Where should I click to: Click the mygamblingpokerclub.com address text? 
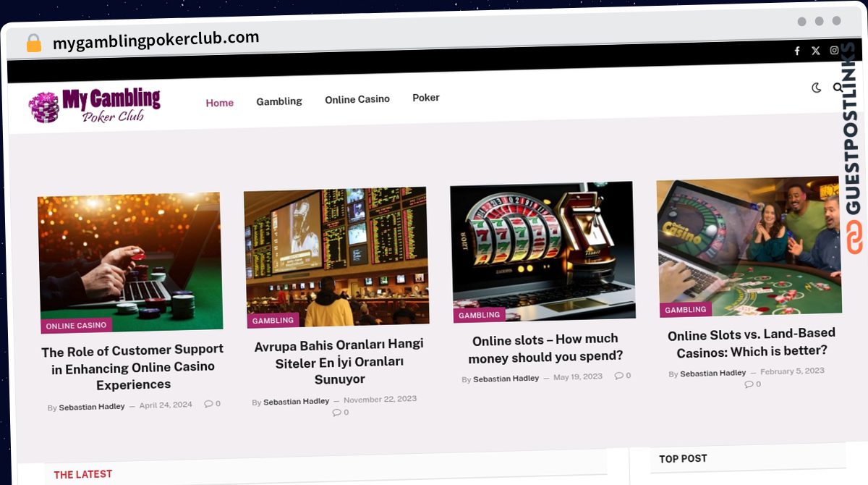tap(156, 40)
